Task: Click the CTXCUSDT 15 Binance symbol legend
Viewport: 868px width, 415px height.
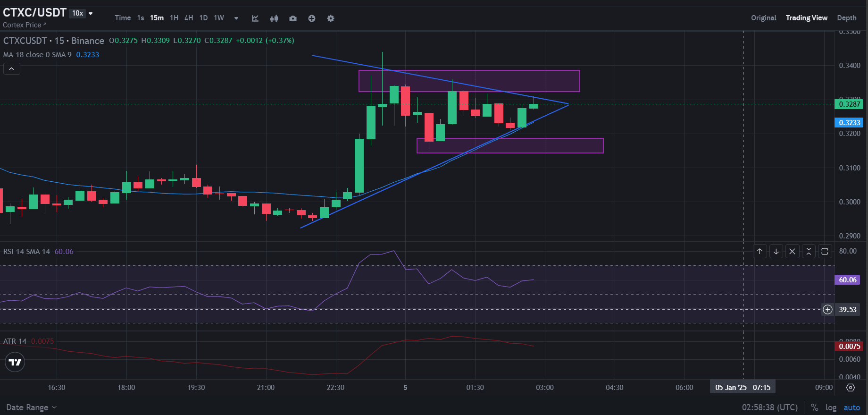Action: coord(54,41)
